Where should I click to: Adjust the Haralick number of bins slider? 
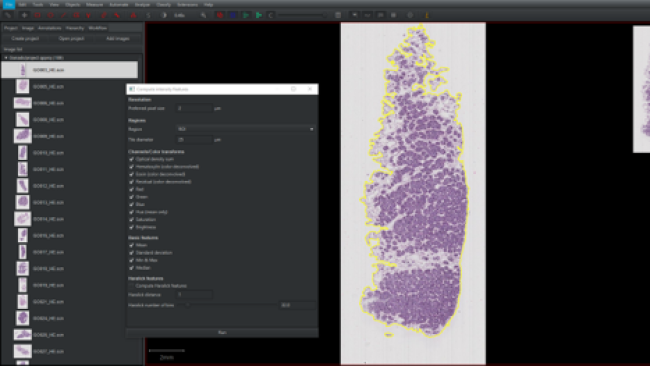pyautogui.click(x=227, y=305)
